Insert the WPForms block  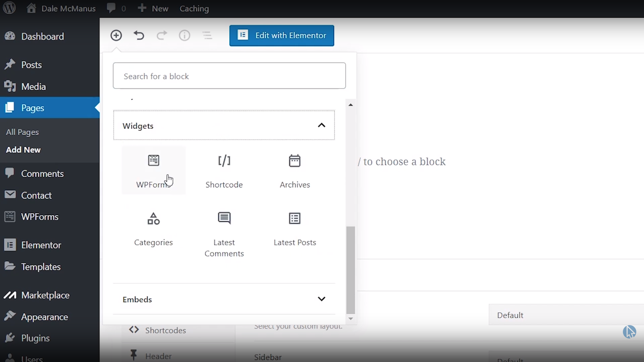[x=153, y=171]
